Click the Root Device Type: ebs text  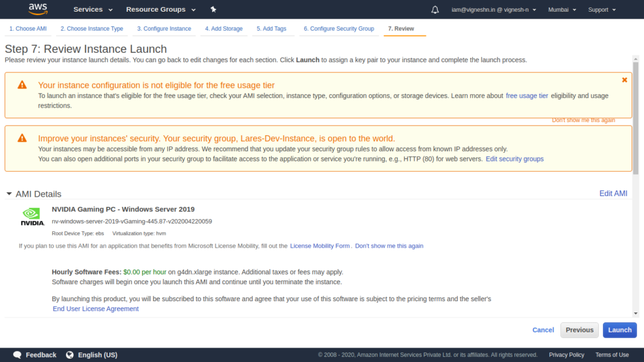click(77, 234)
